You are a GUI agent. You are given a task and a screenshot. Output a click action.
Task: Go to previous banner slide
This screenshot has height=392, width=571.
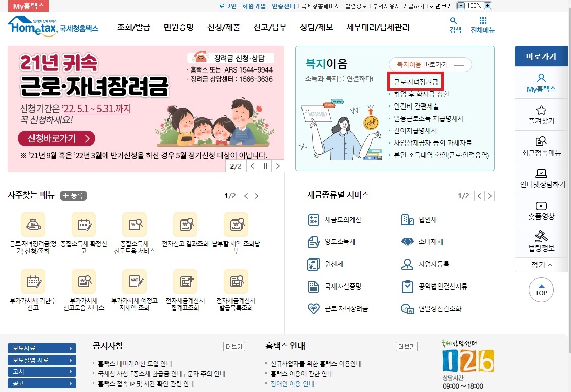pyautogui.click(x=252, y=166)
